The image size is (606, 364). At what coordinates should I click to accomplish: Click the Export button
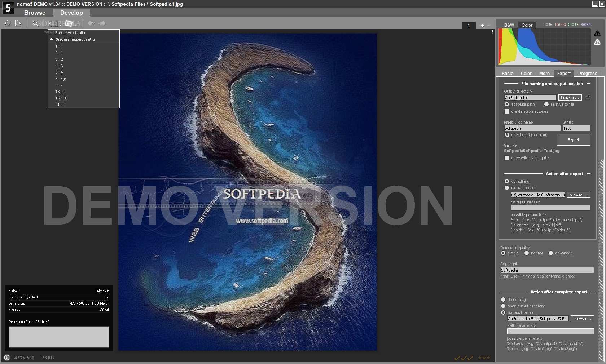(574, 140)
